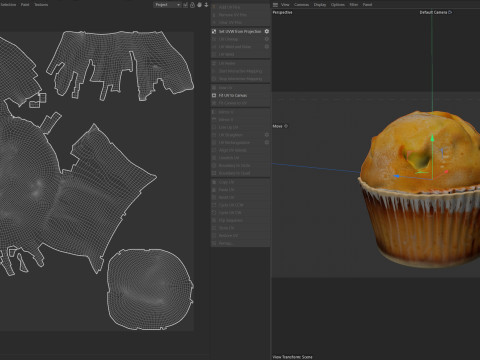Open the viewport Panel menu
Viewport: 480px width, 360px height.
coord(367,5)
